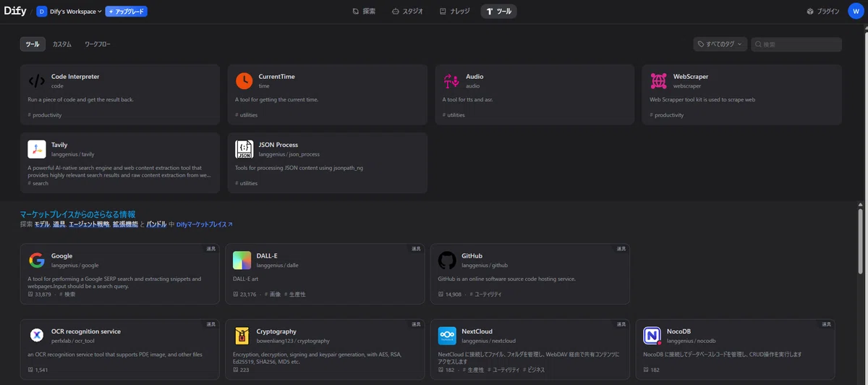
Task: Open the Code Interpreter tool title
Action: (x=75, y=77)
